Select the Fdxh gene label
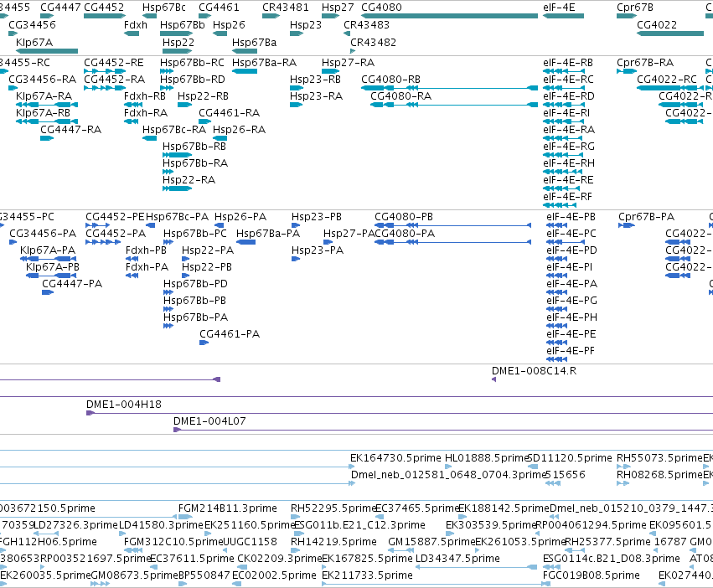 [x=136, y=24]
